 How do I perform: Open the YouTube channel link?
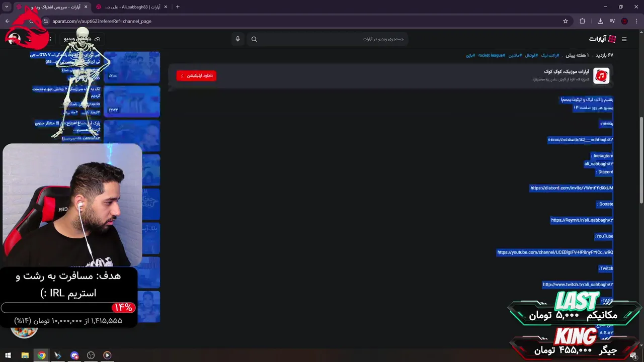point(555,252)
